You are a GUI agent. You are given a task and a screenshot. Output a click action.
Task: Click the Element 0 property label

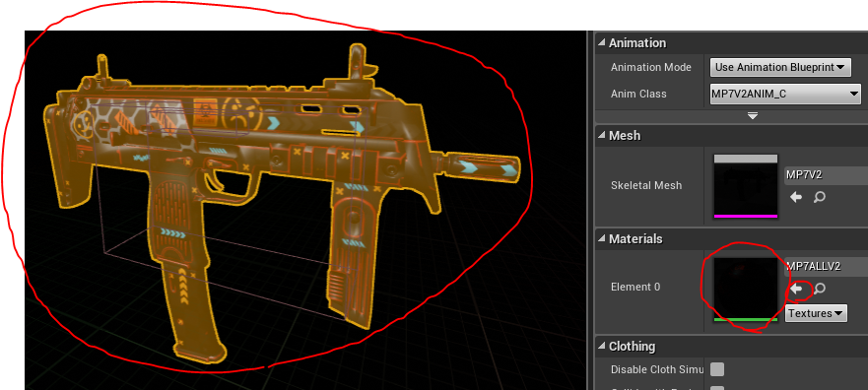tap(635, 288)
